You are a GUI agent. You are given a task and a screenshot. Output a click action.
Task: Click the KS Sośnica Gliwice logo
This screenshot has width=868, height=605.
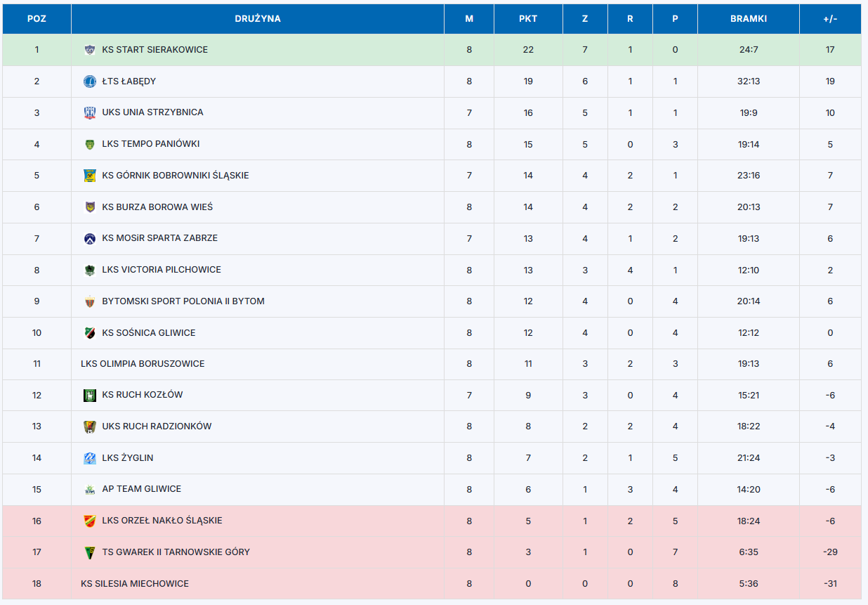pyautogui.click(x=89, y=333)
